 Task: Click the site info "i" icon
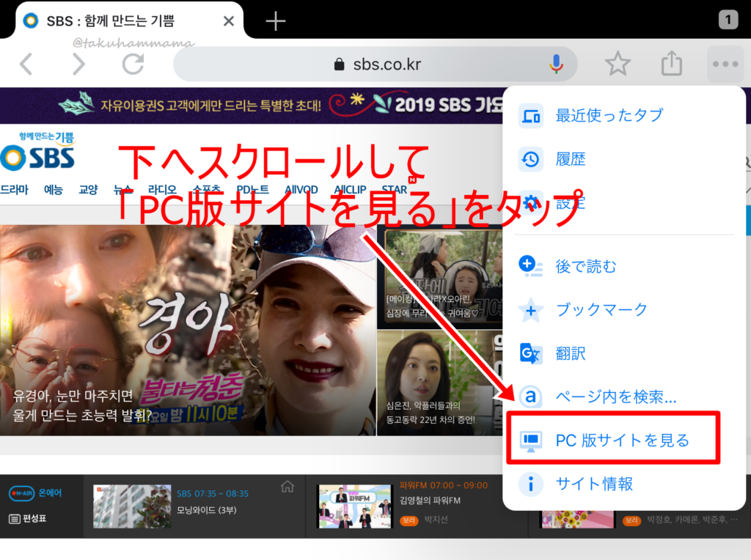tap(531, 484)
